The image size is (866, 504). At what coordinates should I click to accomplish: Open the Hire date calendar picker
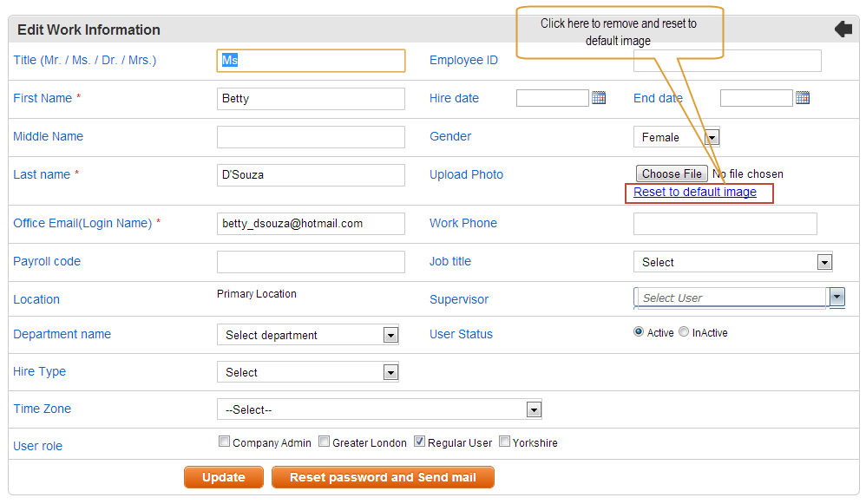point(599,98)
